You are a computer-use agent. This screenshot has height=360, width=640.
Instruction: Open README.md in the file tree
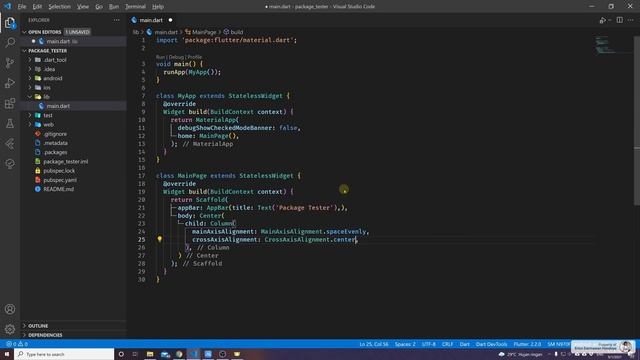pos(58,189)
